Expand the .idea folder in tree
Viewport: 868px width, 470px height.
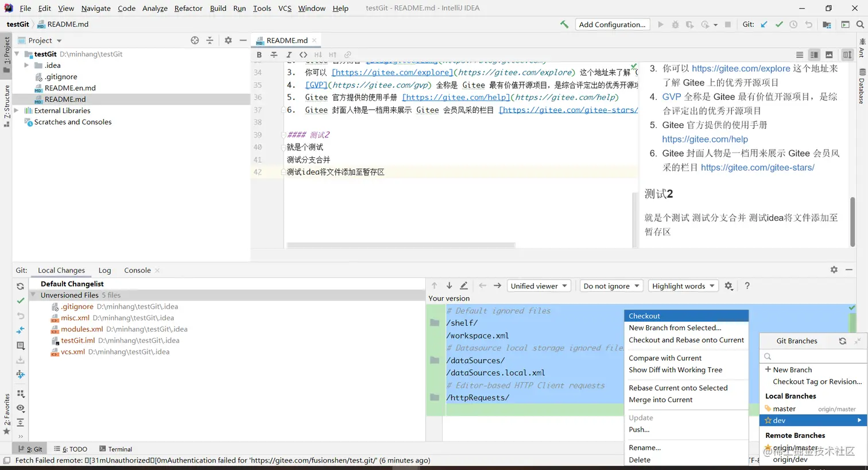pos(26,66)
